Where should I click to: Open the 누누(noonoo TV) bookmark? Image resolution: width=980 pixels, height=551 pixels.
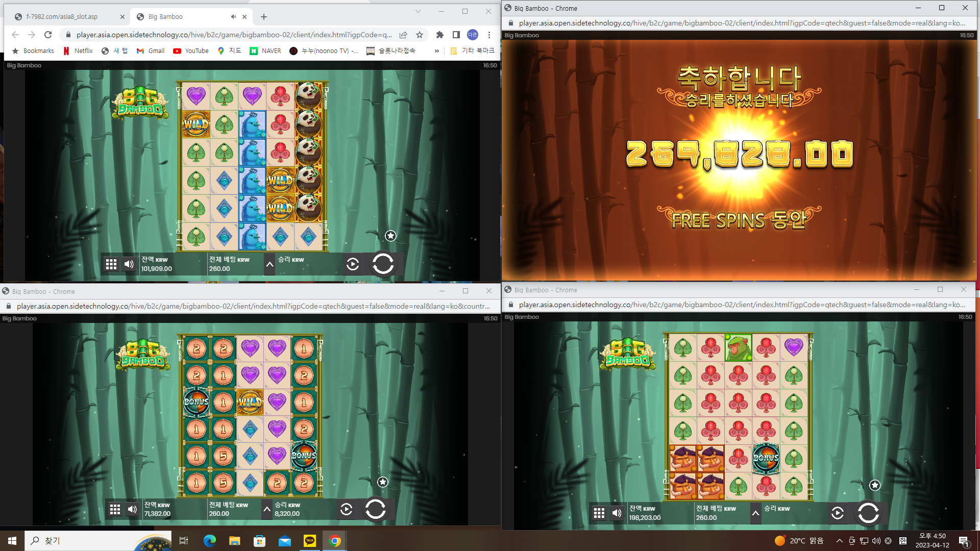(324, 51)
